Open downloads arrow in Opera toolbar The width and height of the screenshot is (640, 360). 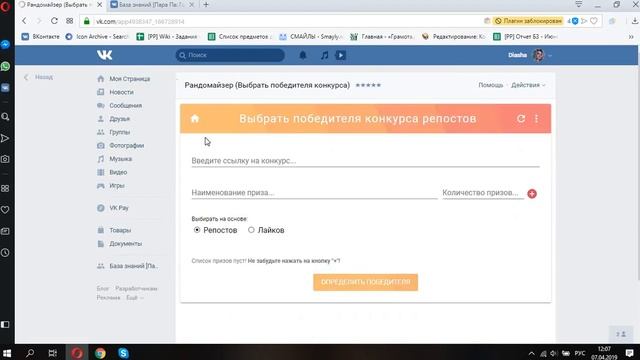click(635, 21)
